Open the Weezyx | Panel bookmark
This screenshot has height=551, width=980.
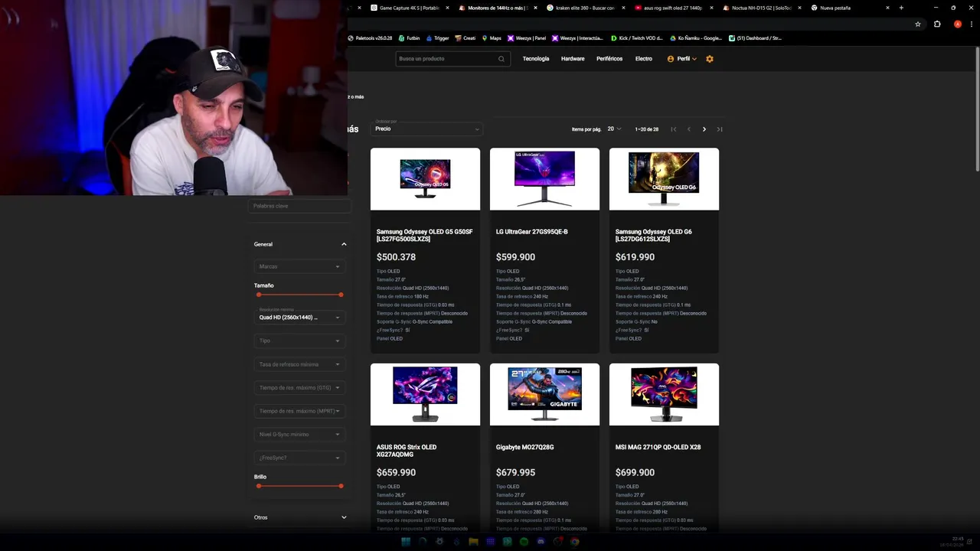pyautogui.click(x=527, y=38)
